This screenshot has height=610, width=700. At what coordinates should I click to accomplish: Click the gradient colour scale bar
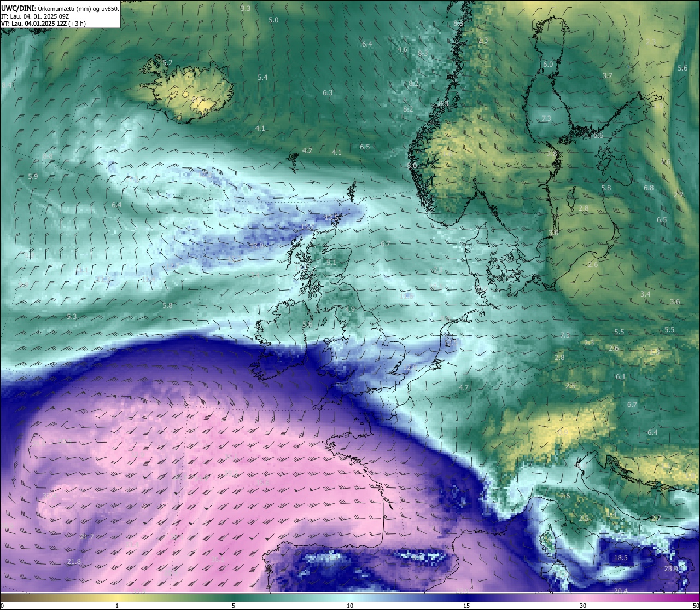[350, 597]
